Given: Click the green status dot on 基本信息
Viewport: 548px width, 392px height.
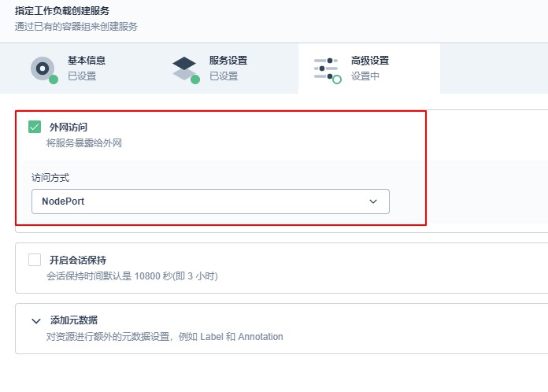Looking at the screenshot, I should [x=54, y=80].
